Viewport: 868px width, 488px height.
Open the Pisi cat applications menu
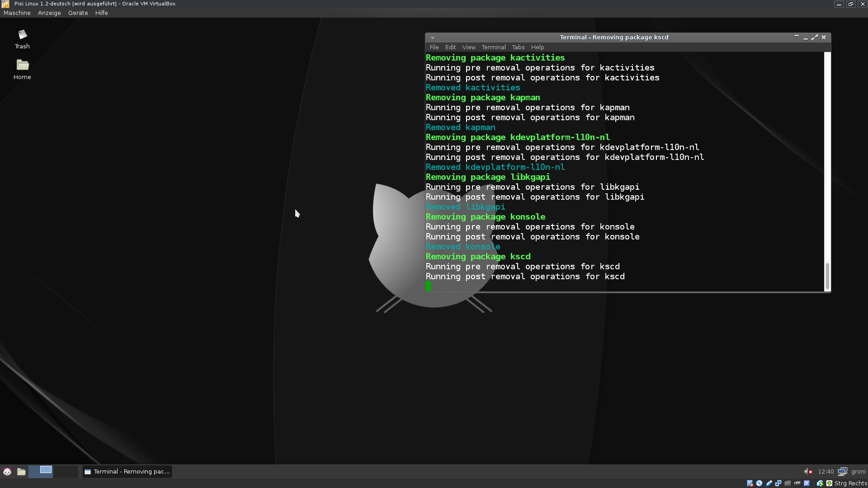click(7, 472)
